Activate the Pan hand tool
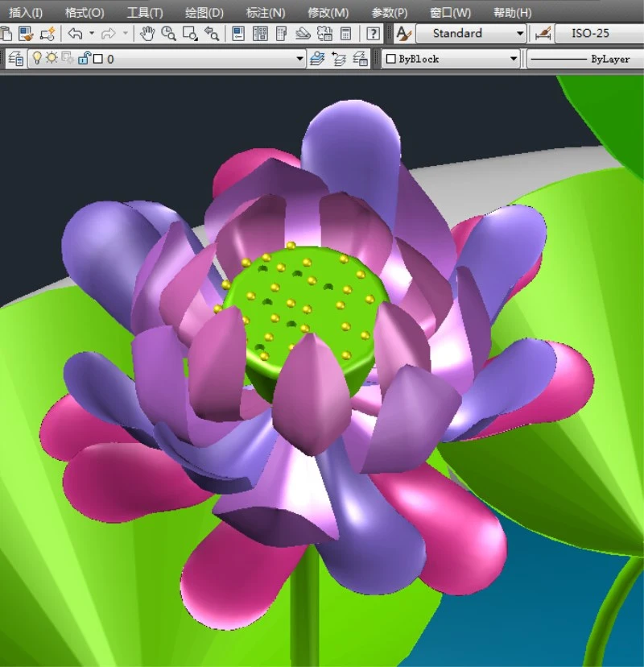The image size is (644, 667). click(x=147, y=33)
